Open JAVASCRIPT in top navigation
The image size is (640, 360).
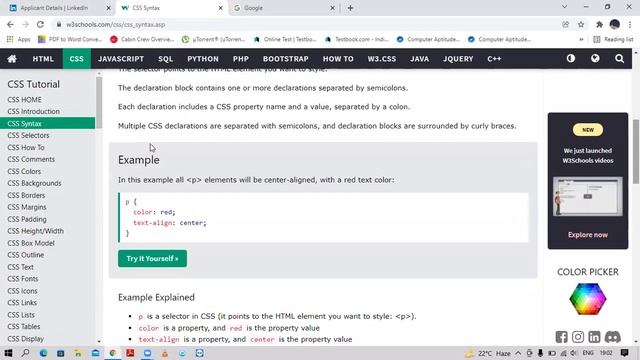[x=121, y=59]
